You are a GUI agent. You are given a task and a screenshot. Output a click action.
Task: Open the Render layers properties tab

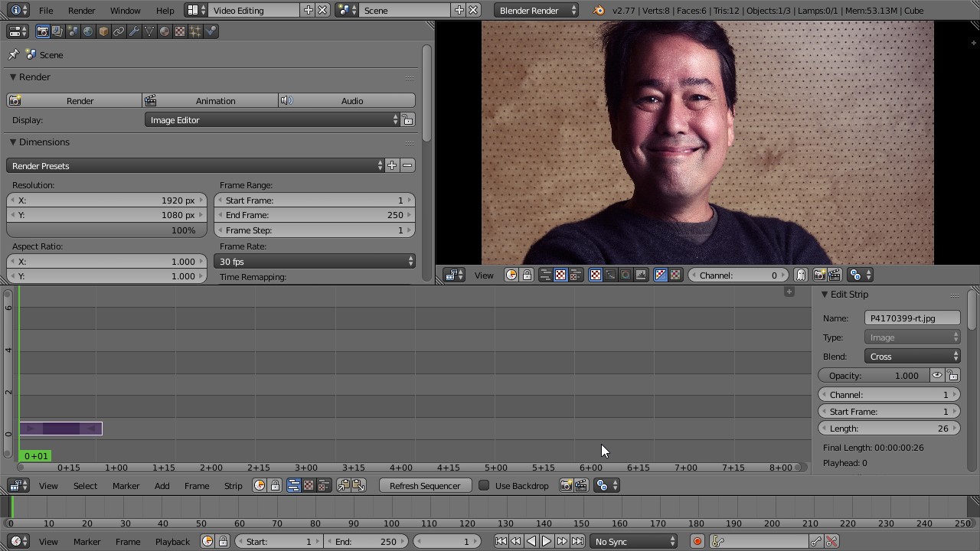(57, 31)
